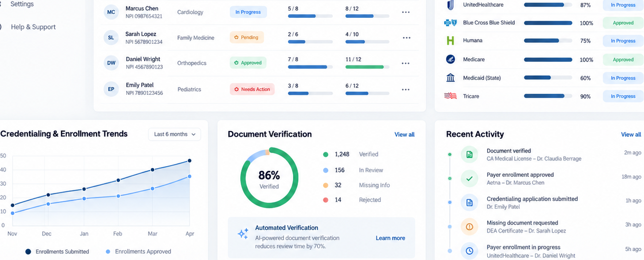The width and height of the screenshot is (644, 260).
Task: Click CA Medical License – Dr. Claudia Berrage
Action: 534,159
